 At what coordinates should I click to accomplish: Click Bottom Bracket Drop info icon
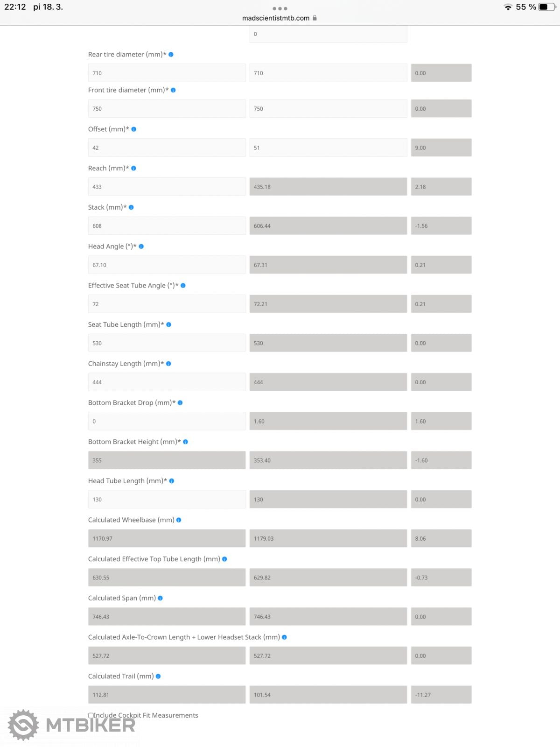coord(180,403)
